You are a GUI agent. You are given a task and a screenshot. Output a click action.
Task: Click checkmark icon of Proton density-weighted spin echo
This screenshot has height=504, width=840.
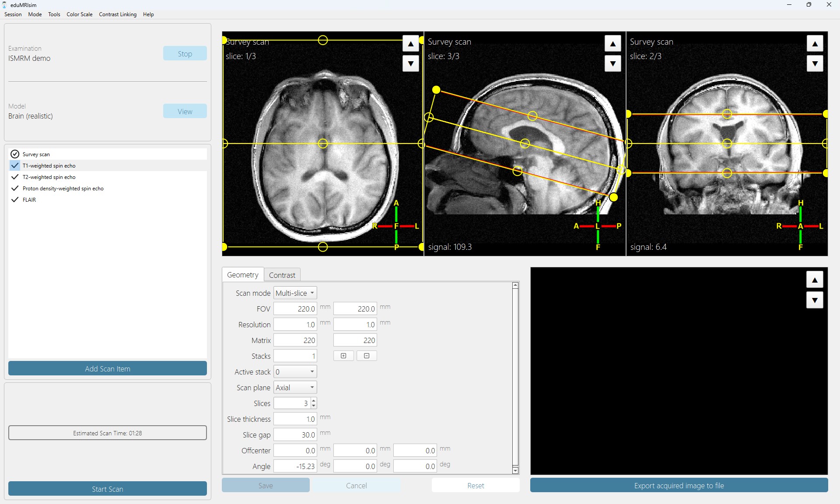[x=15, y=188]
